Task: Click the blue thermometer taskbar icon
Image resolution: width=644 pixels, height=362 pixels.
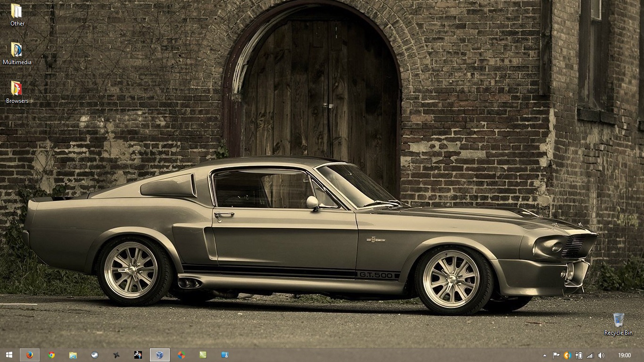Action: [225, 355]
